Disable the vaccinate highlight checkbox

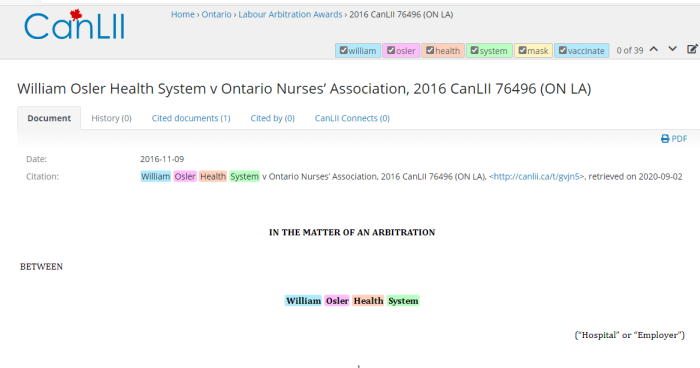562,50
